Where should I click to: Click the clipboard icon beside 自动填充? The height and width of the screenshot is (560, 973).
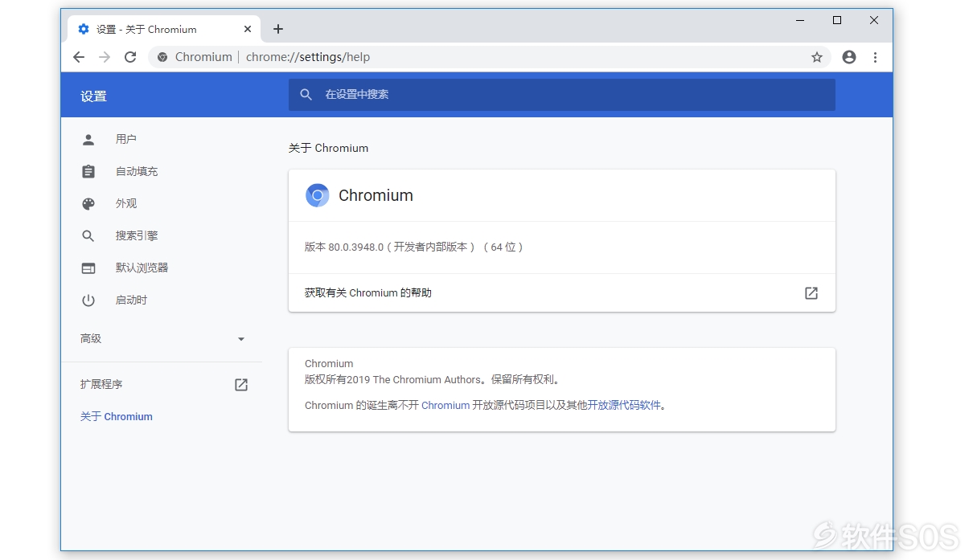(88, 171)
